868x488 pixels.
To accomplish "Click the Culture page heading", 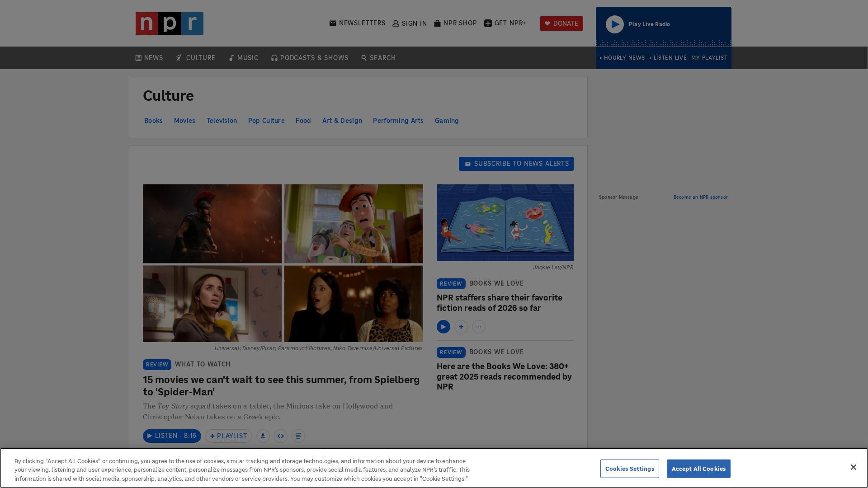I will [168, 96].
